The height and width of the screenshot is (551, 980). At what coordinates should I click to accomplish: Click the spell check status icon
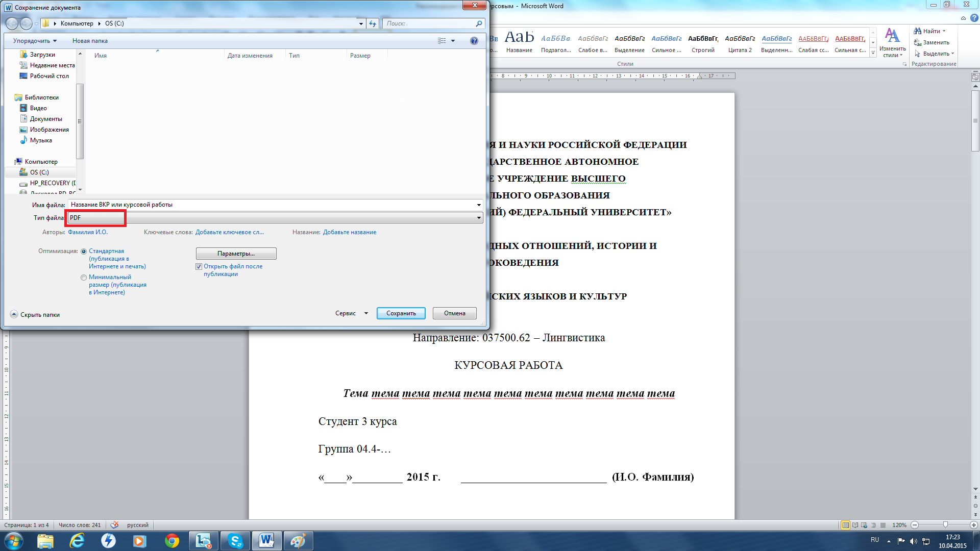[115, 525]
